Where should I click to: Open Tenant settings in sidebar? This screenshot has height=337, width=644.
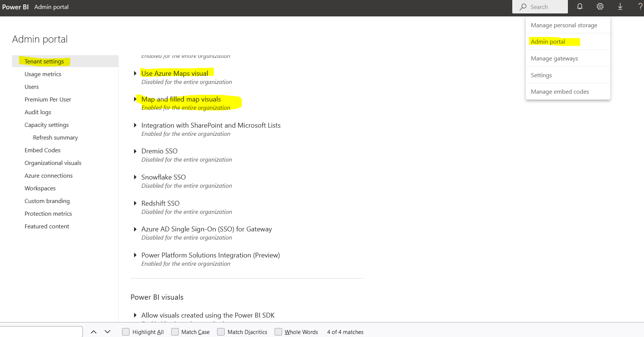click(x=65, y=61)
